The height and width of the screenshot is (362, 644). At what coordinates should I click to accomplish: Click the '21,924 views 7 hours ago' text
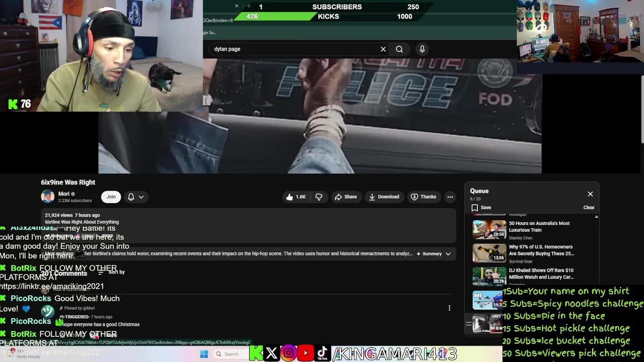72,215
